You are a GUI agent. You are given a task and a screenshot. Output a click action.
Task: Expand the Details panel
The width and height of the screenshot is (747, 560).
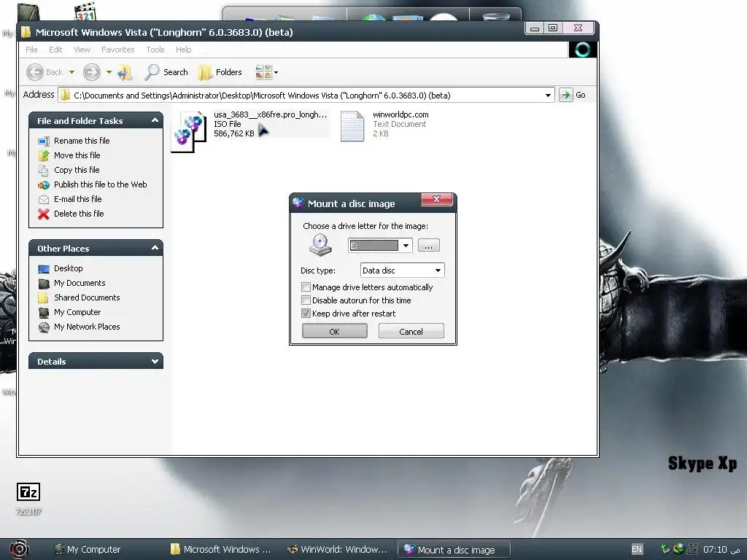[155, 362]
